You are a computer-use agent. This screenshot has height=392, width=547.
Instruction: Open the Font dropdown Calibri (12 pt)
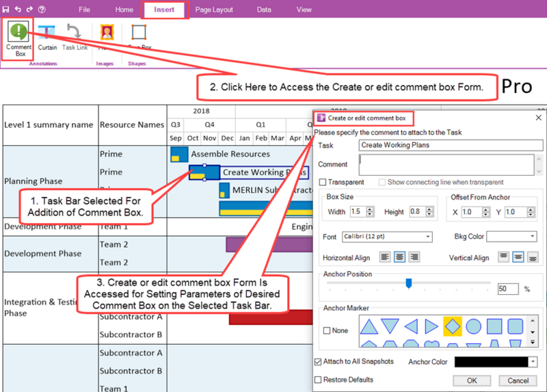pyautogui.click(x=387, y=237)
